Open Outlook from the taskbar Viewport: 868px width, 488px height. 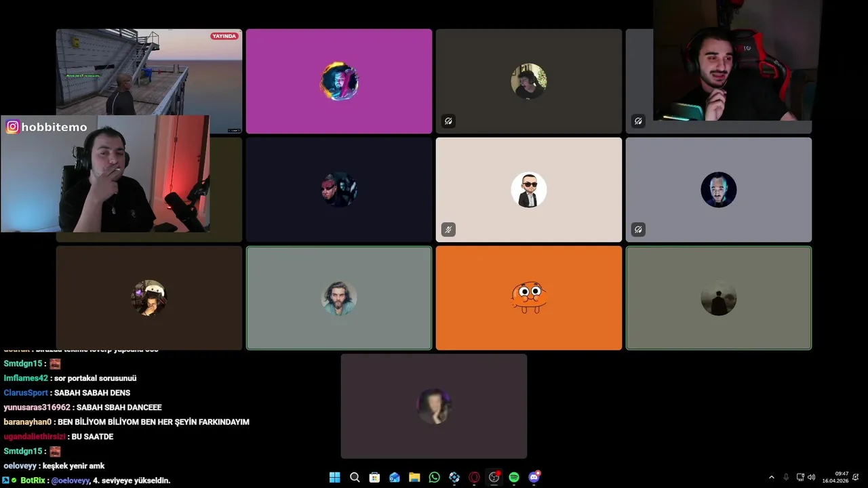pyautogui.click(x=395, y=477)
